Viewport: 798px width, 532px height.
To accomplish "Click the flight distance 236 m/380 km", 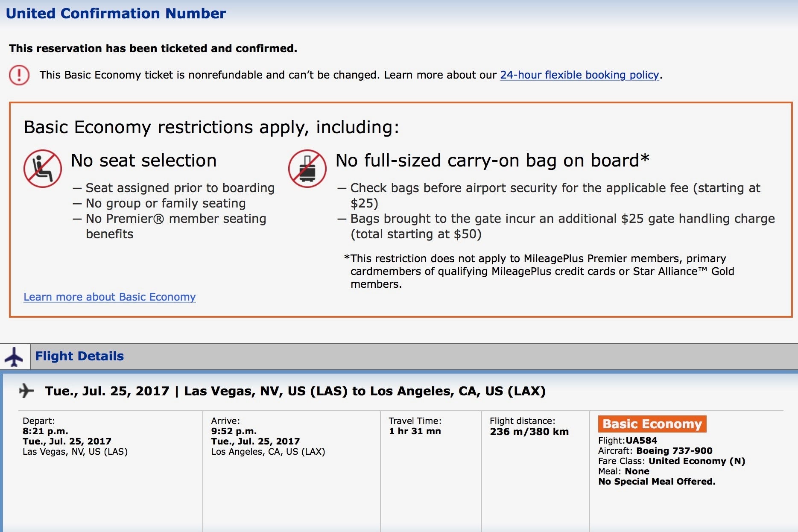I will click(x=529, y=432).
